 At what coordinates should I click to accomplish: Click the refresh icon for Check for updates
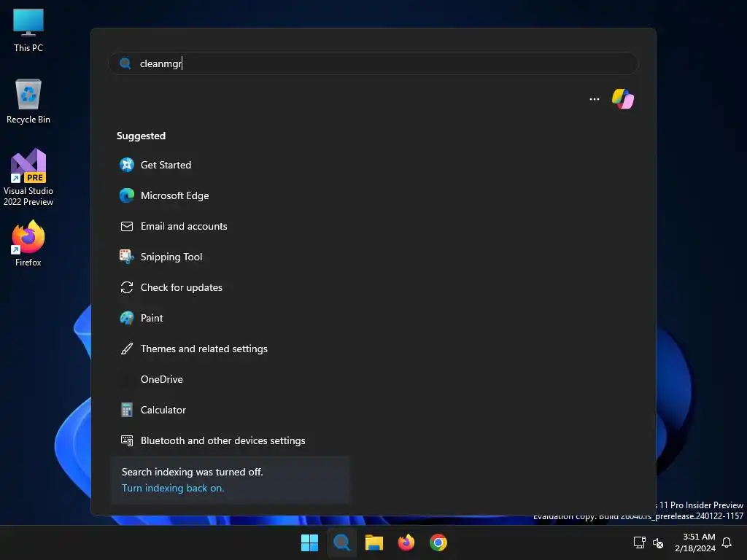pyautogui.click(x=127, y=287)
